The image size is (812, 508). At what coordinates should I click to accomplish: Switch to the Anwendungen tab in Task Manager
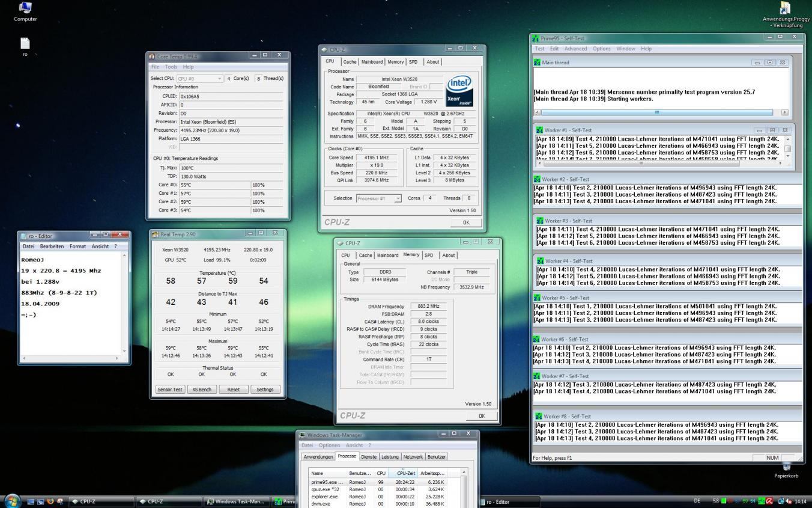(318, 457)
